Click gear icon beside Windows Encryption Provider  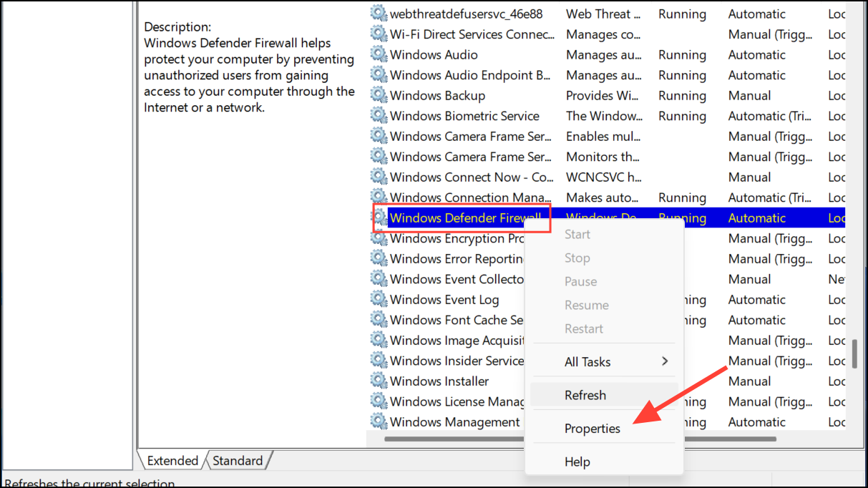point(378,238)
